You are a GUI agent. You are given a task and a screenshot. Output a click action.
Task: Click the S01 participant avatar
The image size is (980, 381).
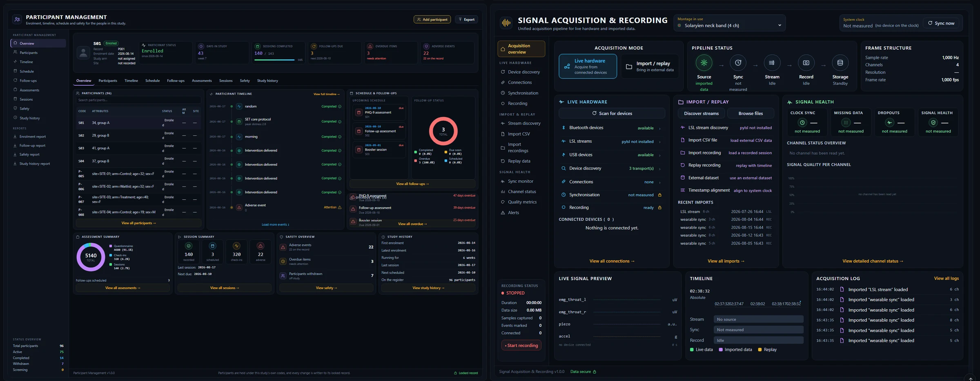pyautogui.click(x=83, y=52)
